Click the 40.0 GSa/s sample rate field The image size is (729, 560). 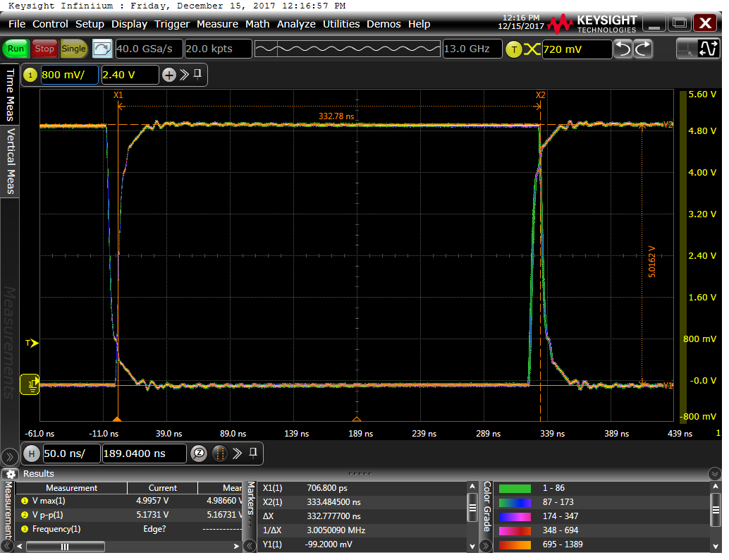coord(148,49)
